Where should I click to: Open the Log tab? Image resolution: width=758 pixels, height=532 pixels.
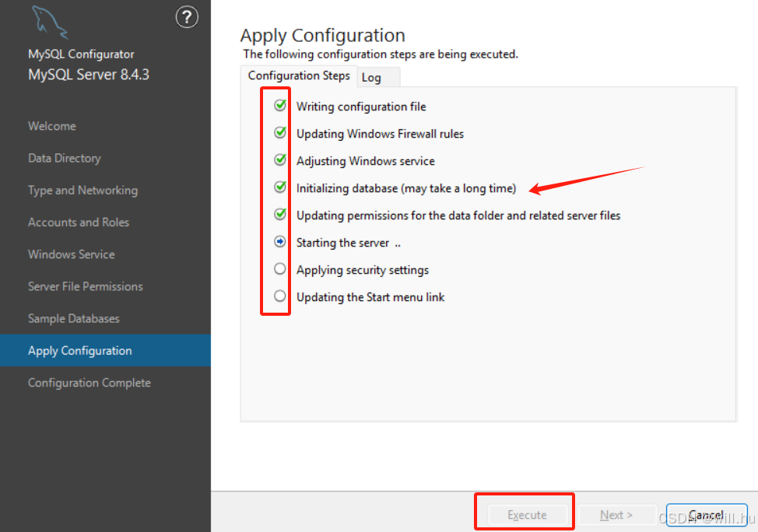(x=378, y=77)
